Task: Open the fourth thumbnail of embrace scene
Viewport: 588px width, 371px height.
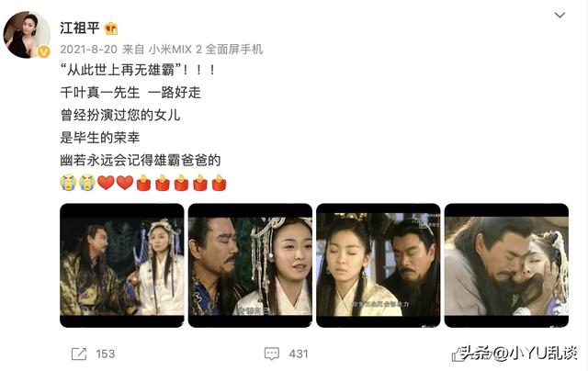Action: coord(506,265)
